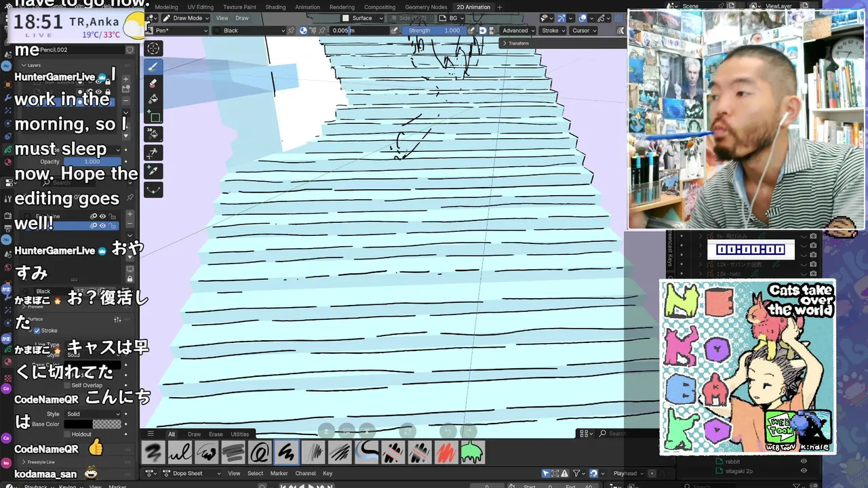The image size is (868, 488).
Task: Toggle Stroke checkbox in material Surface
Action: [37, 331]
